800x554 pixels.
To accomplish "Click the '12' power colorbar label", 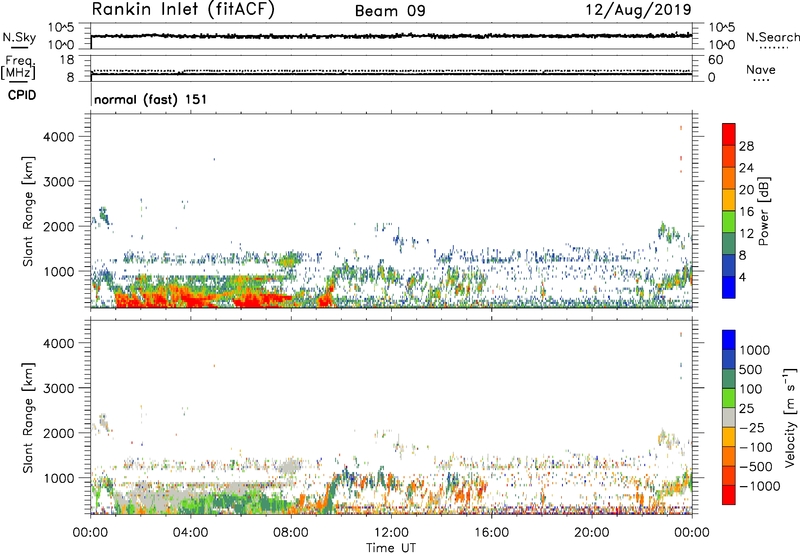I will point(746,234).
